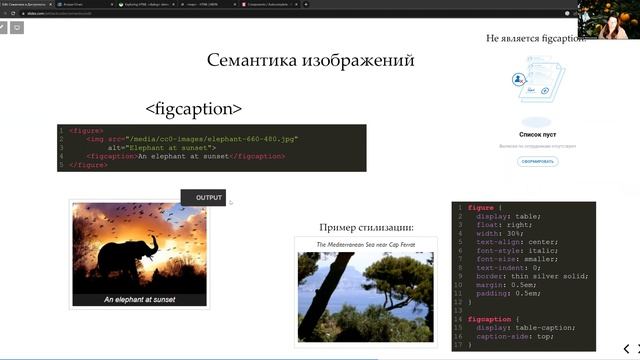
Task: Click the code line 'display: table-caption;'
Action: pos(526,328)
